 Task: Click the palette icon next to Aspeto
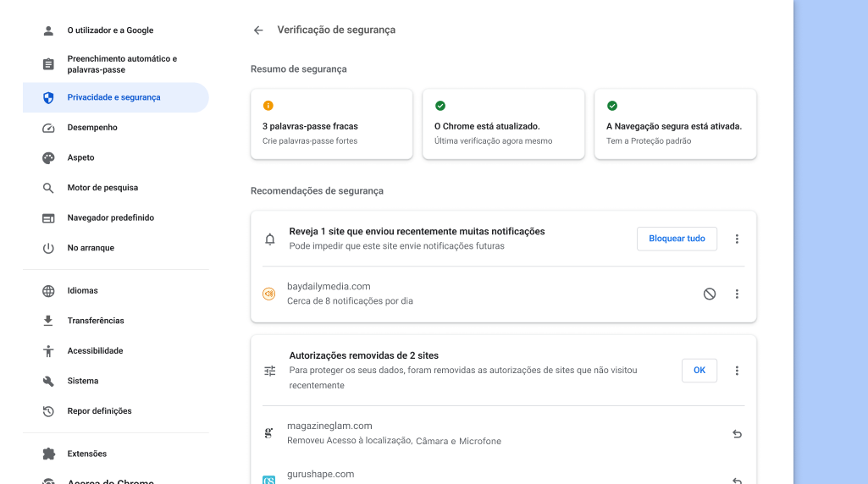49,158
